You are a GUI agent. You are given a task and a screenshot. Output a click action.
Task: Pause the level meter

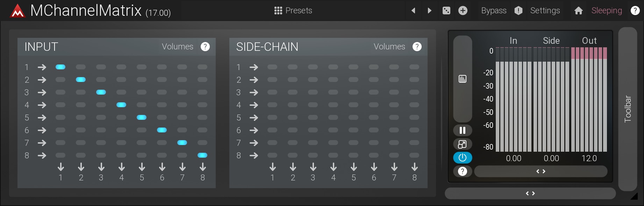[463, 130]
